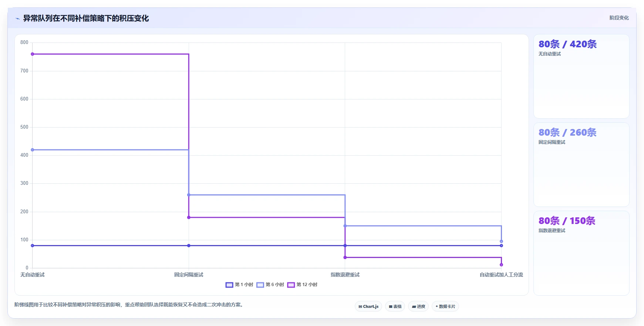644x326 pixels.
Task: Click the x-axis label 指数退避重试
Action: click(345, 275)
